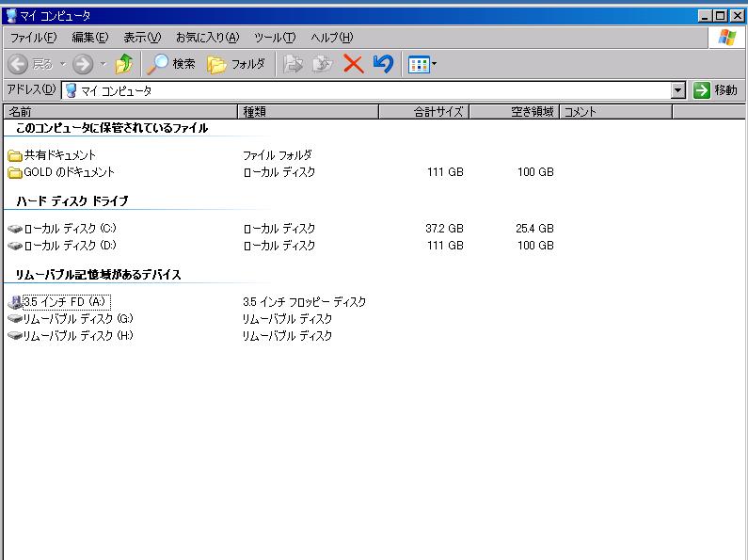
Task: Click the Go (移動) button
Action: coord(715,90)
